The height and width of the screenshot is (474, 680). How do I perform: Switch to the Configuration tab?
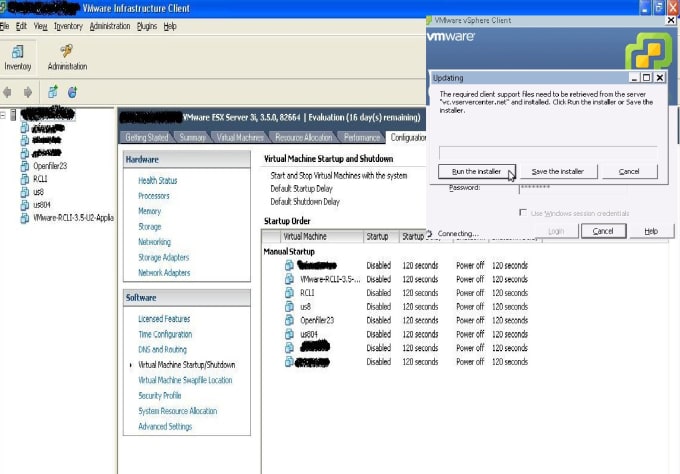[408, 137]
